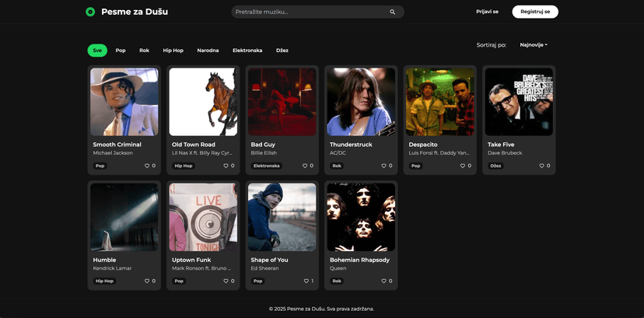This screenshot has height=318, width=644.
Task: Like Bad Guy with heart icon
Action: [x=305, y=166]
